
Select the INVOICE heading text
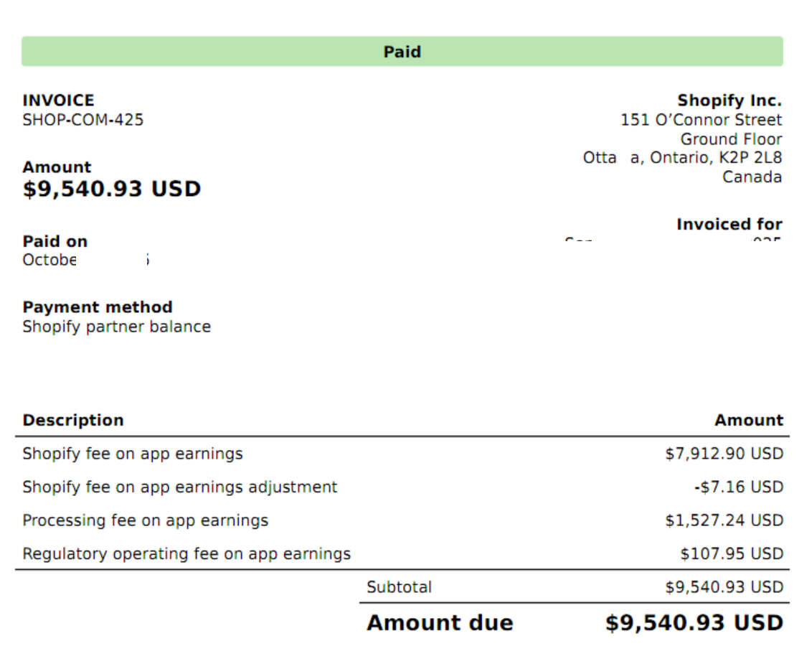pyautogui.click(x=58, y=100)
